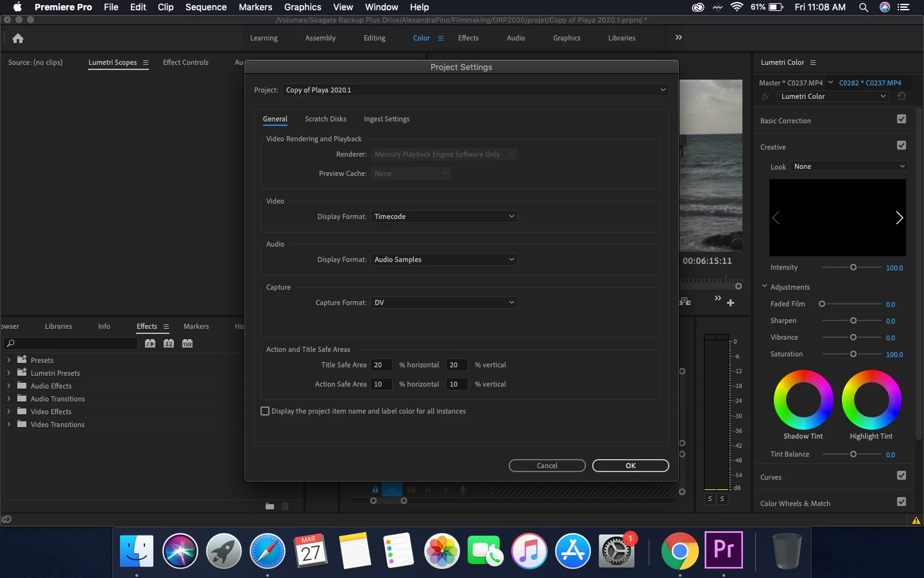Viewport: 924px width, 578px height.
Task: Click the Cancel button
Action: pos(547,466)
